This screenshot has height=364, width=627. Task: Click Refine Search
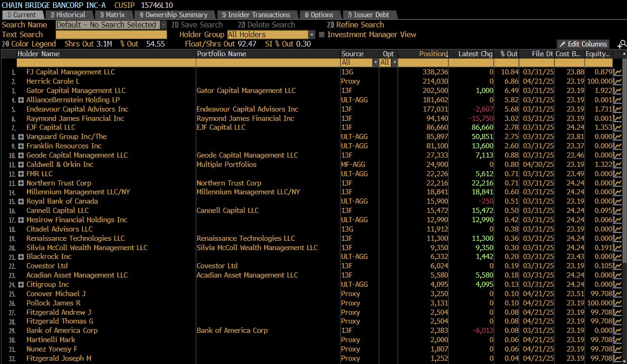point(355,25)
